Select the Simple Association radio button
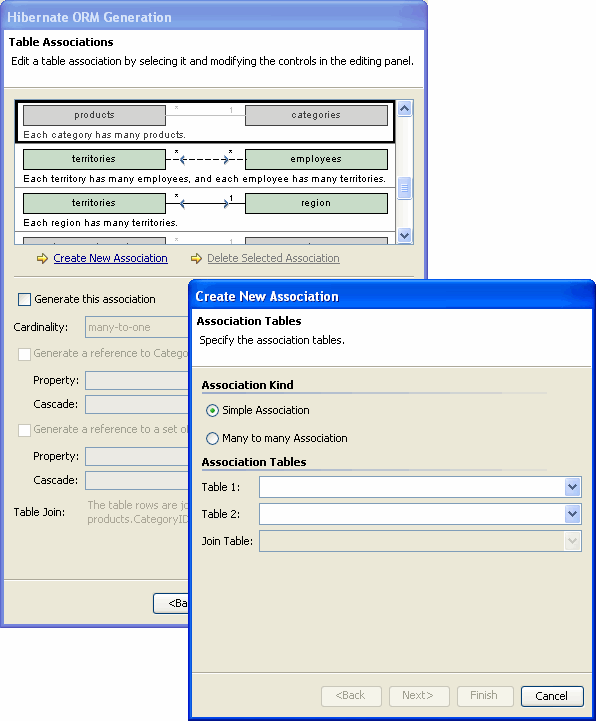The image size is (596, 721). (x=212, y=410)
